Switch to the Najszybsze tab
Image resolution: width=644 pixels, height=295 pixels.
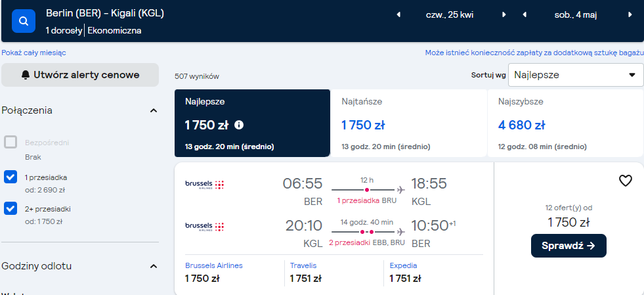tap(566, 124)
